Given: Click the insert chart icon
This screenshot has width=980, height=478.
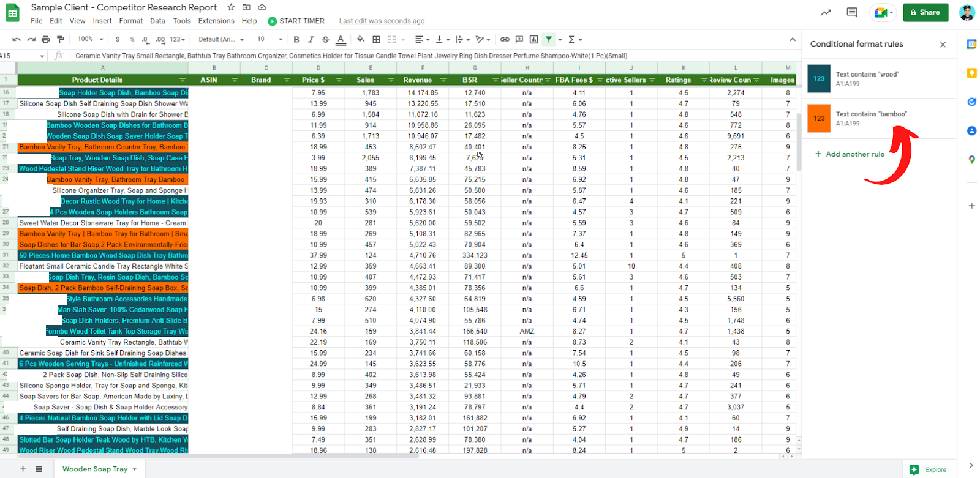Looking at the screenshot, I should pos(533,39).
